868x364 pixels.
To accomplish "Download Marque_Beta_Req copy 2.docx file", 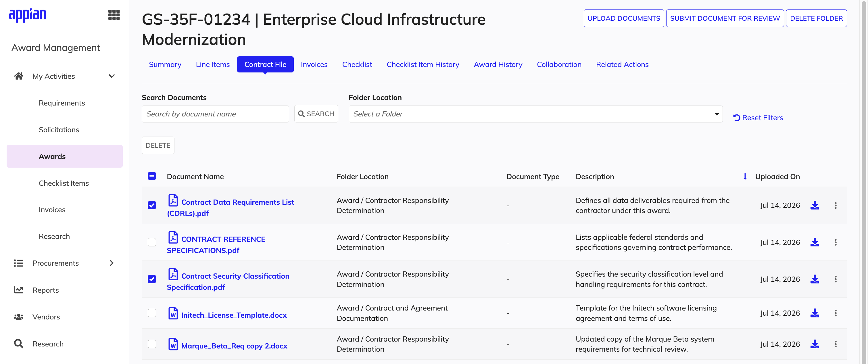I will click(815, 344).
